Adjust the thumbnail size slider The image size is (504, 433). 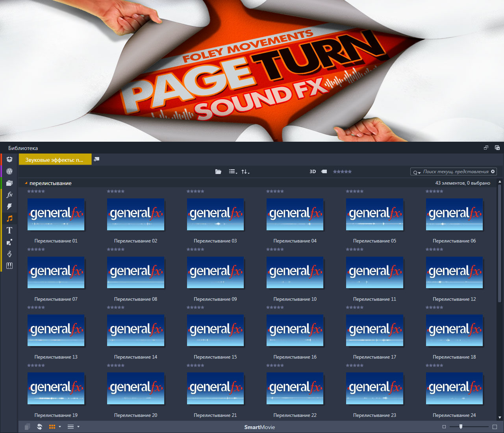tap(461, 427)
